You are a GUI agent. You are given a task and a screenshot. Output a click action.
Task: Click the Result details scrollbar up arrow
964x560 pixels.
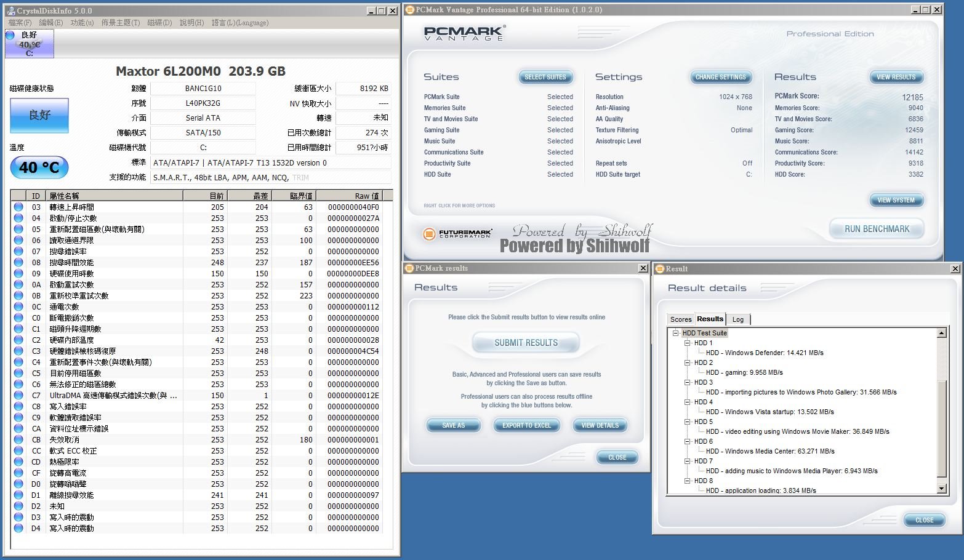(941, 333)
